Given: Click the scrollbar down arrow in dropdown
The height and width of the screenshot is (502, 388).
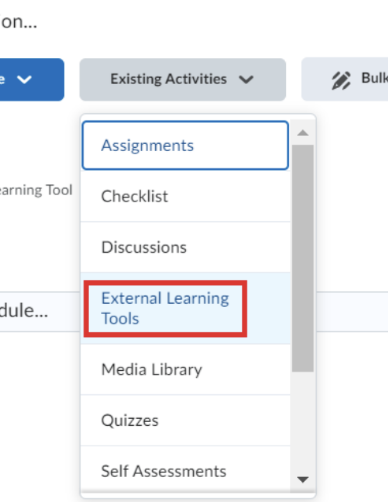Looking at the screenshot, I should click(303, 480).
